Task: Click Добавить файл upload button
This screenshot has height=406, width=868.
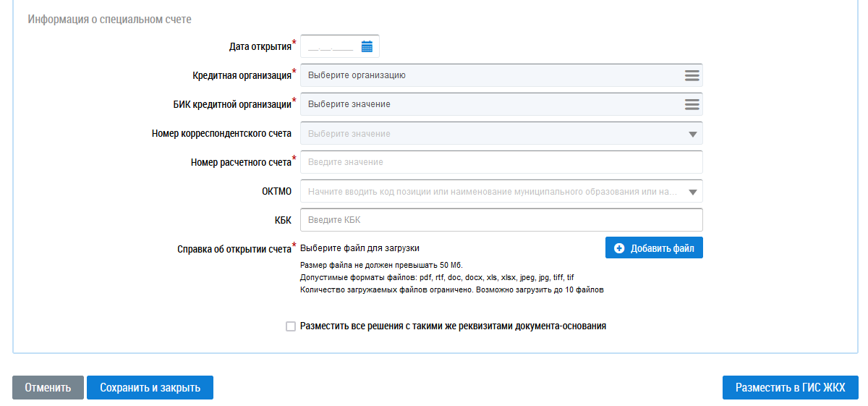Action: coord(654,248)
